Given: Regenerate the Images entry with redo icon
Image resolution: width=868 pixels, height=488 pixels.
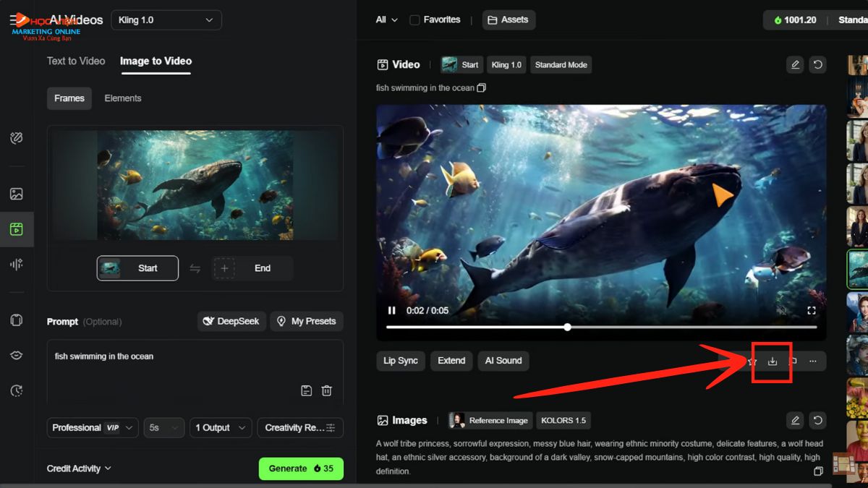Looking at the screenshot, I should [x=817, y=420].
